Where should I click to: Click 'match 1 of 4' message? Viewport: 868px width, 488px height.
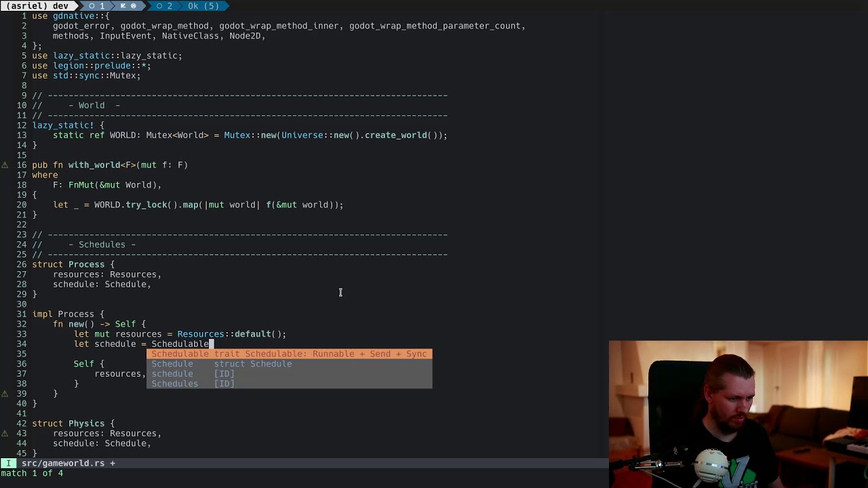coord(32,473)
